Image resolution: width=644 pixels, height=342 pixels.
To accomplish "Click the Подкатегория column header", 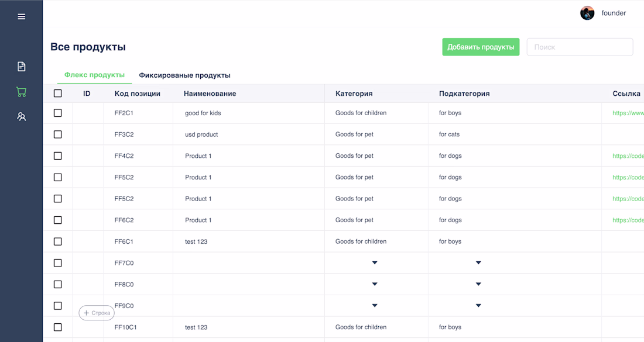I will click(464, 94).
